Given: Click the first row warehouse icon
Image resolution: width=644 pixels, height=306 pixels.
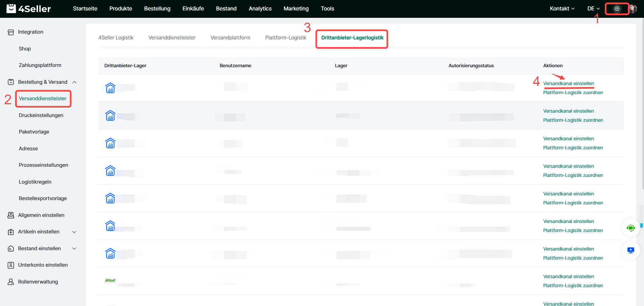Looking at the screenshot, I should [110, 88].
